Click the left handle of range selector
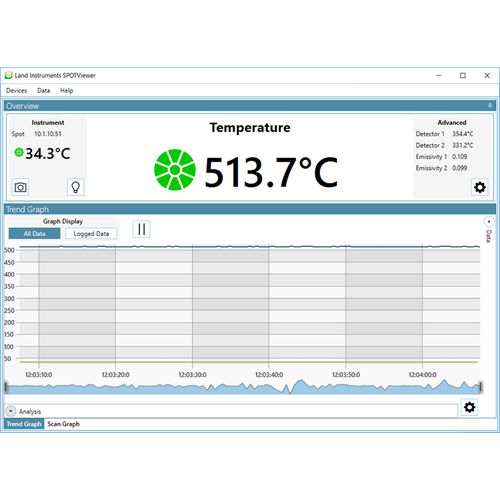The image size is (500, 500). 6,387
